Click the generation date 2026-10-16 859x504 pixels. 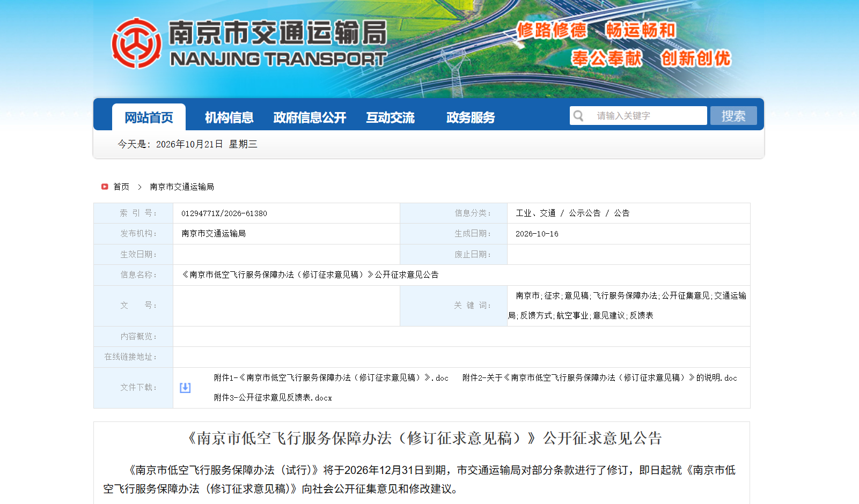[537, 234]
